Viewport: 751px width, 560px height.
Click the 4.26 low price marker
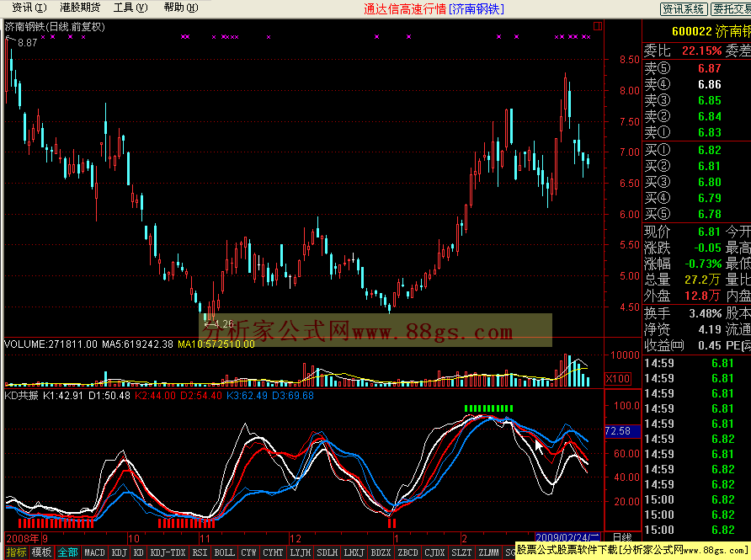point(224,324)
